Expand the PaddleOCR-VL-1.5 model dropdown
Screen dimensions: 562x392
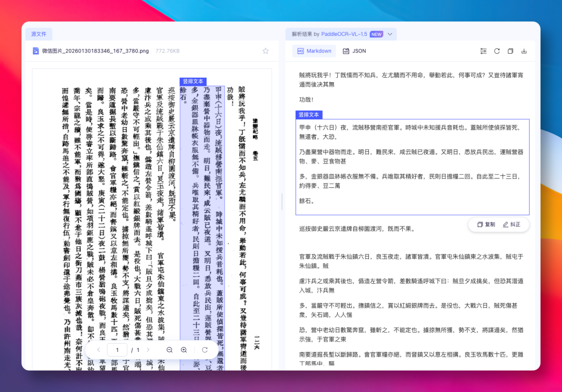pyautogui.click(x=390, y=34)
